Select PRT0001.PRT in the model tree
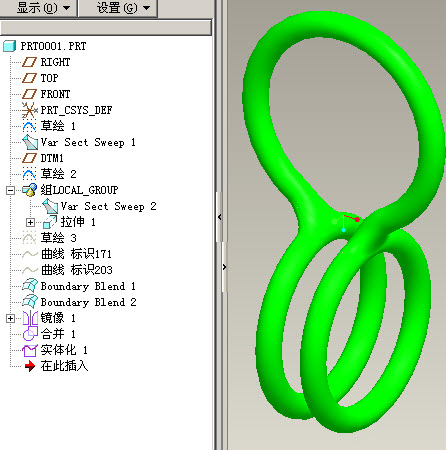 53,46
